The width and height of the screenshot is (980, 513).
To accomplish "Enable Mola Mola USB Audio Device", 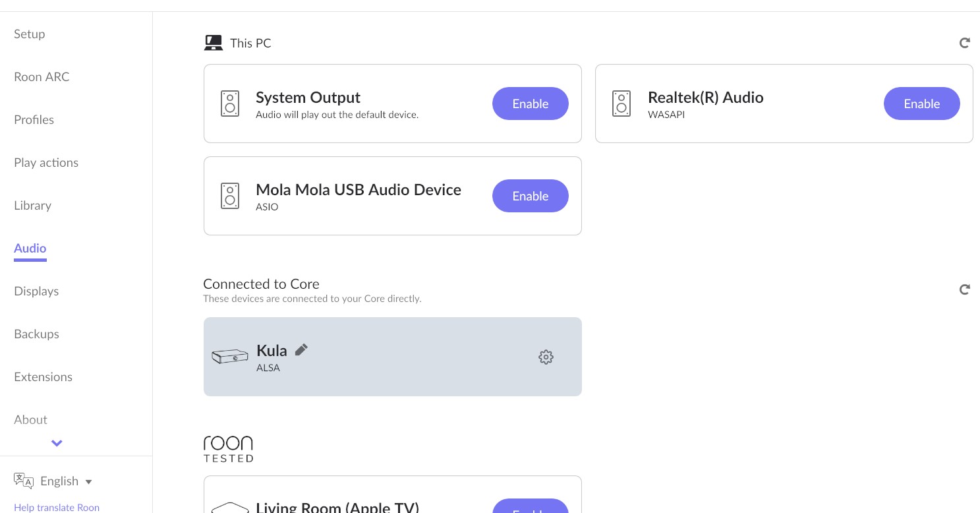I will 530,196.
